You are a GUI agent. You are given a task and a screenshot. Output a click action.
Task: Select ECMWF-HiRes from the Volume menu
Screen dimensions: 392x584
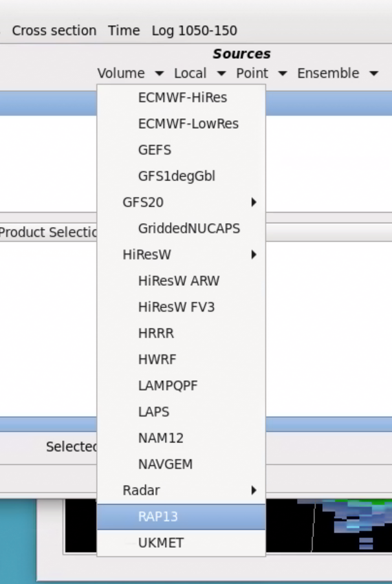[x=182, y=98]
